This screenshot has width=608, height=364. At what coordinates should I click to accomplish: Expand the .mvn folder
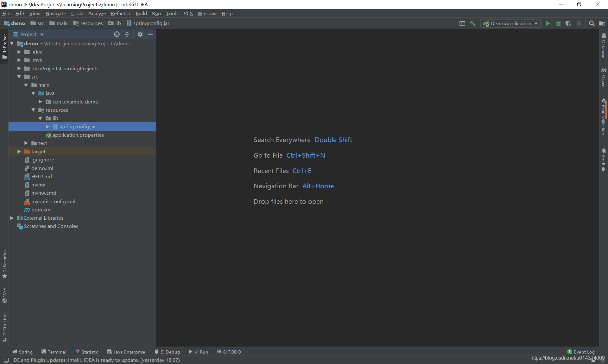(19, 60)
